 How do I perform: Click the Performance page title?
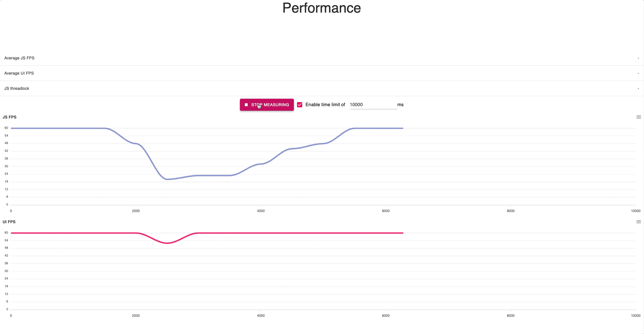[x=321, y=8]
